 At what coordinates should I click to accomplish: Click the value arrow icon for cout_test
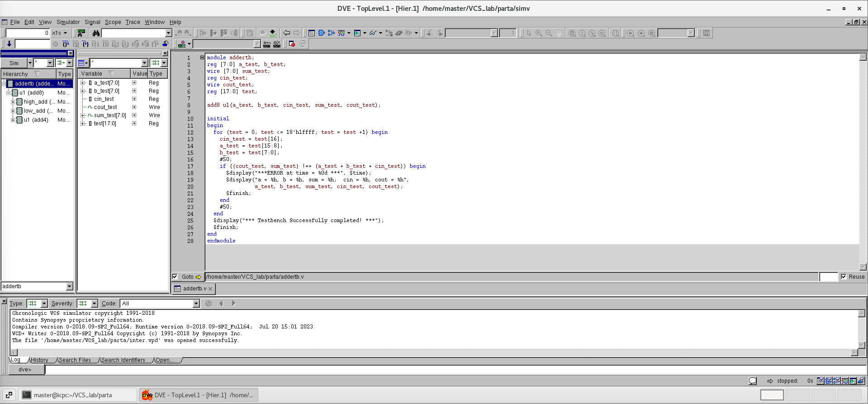(134, 107)
